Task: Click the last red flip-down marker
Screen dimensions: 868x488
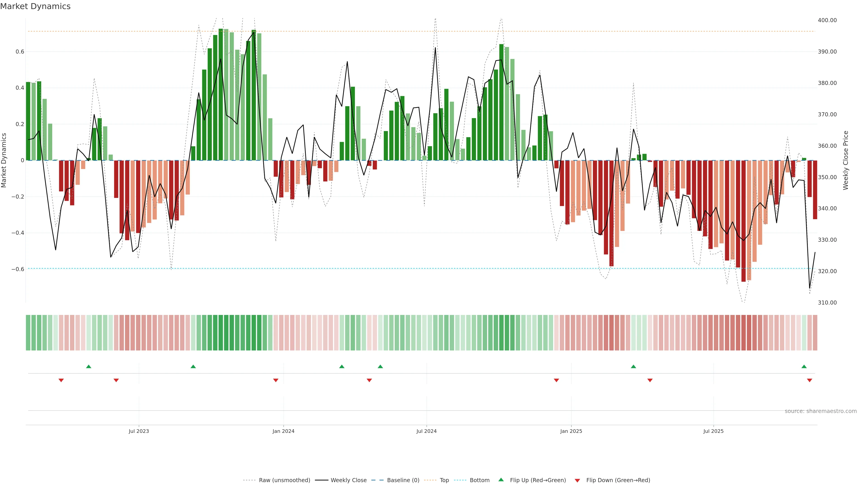Action: click(x=809, y=380)
